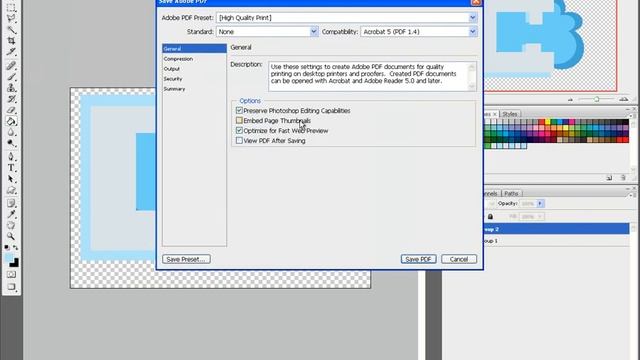Click the Navigator zoom slider handle

596,99
